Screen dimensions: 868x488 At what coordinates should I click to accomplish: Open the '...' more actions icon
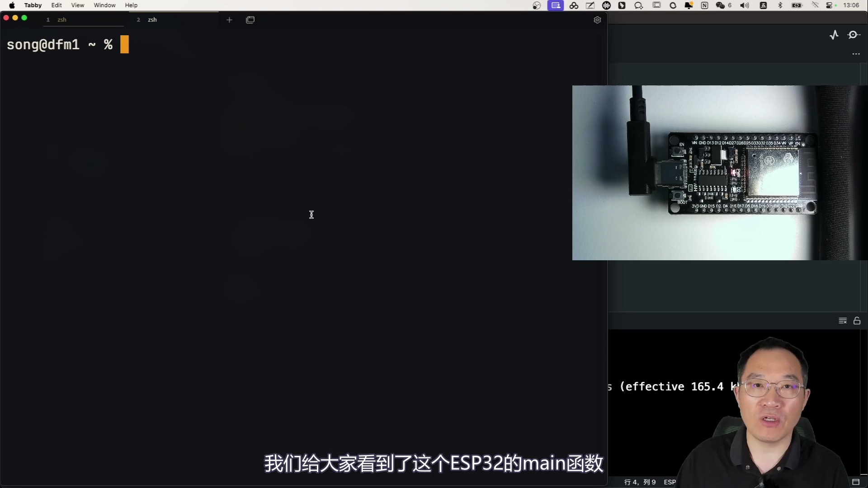pos(856,54)
